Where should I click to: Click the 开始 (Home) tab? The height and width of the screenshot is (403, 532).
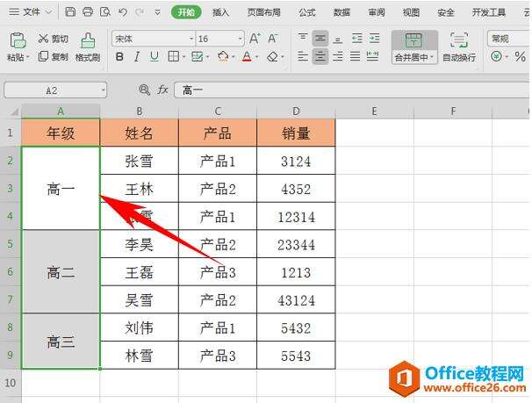186,12
